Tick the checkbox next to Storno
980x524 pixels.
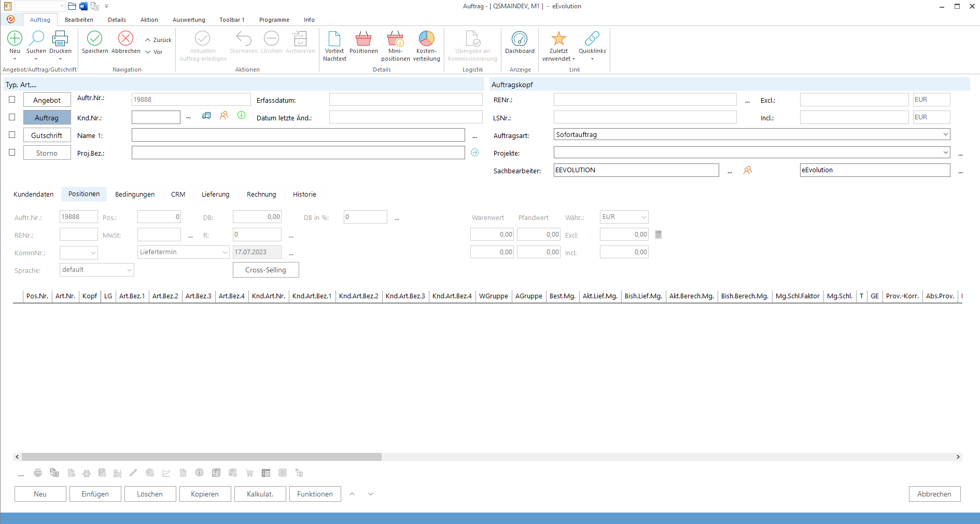click(12, 153)
